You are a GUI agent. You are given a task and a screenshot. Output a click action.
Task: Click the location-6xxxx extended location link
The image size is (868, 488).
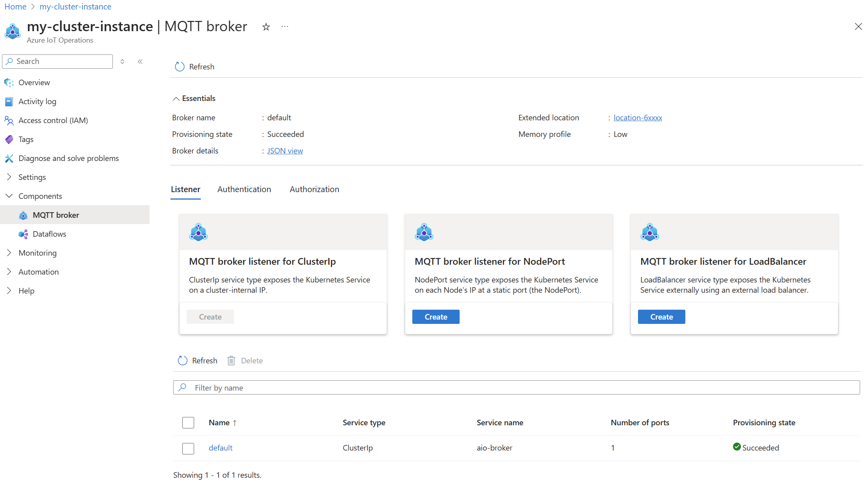click(x=638, y=118)
